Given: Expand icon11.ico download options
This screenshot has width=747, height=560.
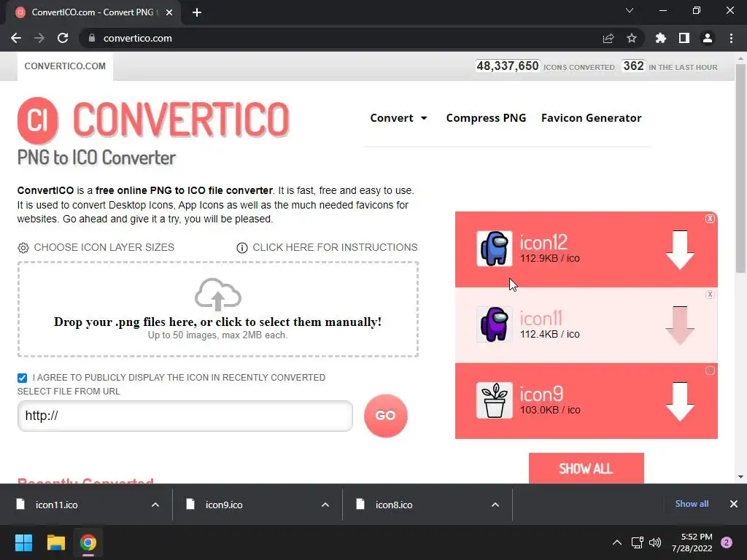Looking at the screenshot, I should (155, 505).
